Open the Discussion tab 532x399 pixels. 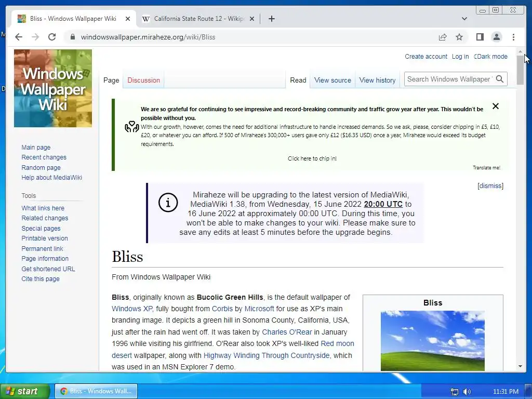click(x=143, y=81)
